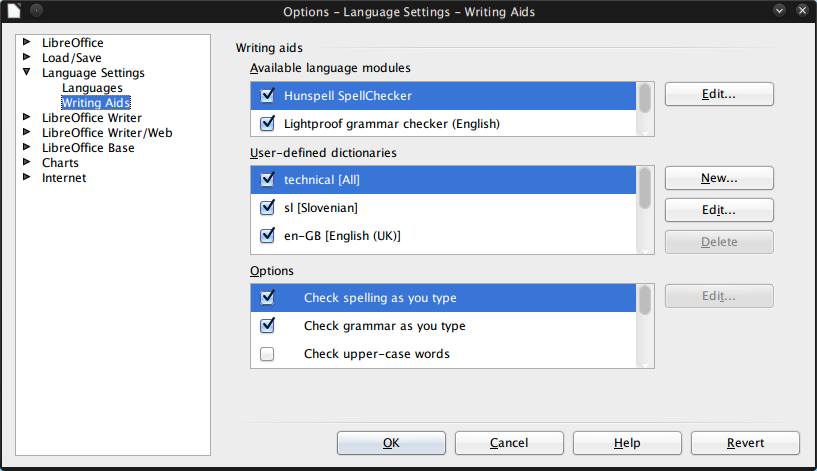Screen dimensions: 817x471
Task: Click the document icon in the title bar
Action: pos(11,11)
